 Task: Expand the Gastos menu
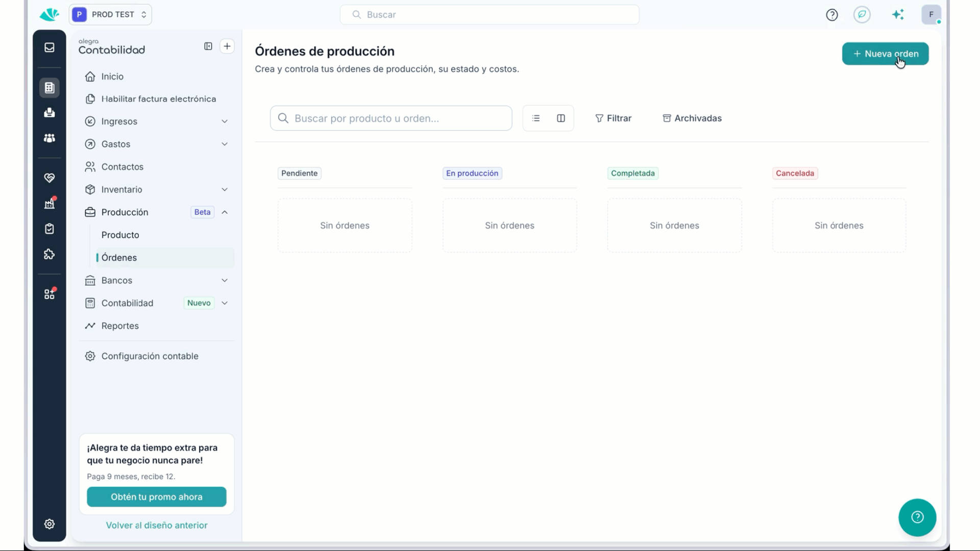click(157, 144)
